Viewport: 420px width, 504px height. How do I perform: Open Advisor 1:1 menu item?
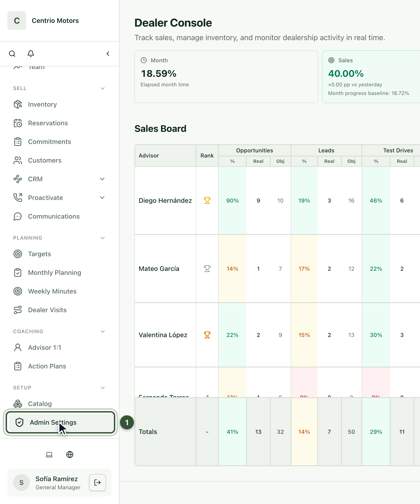59,347
